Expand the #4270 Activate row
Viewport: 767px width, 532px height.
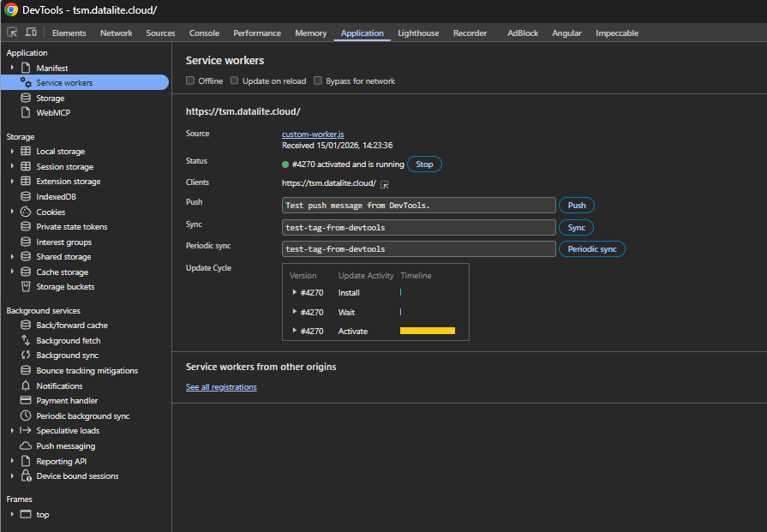(x=295, y=331)
